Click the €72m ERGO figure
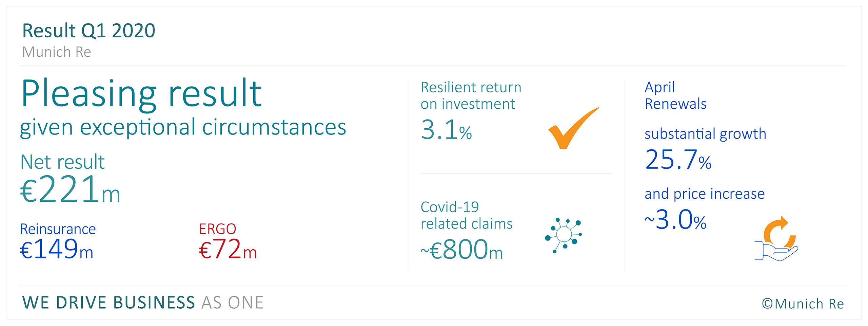 [228, 250]
